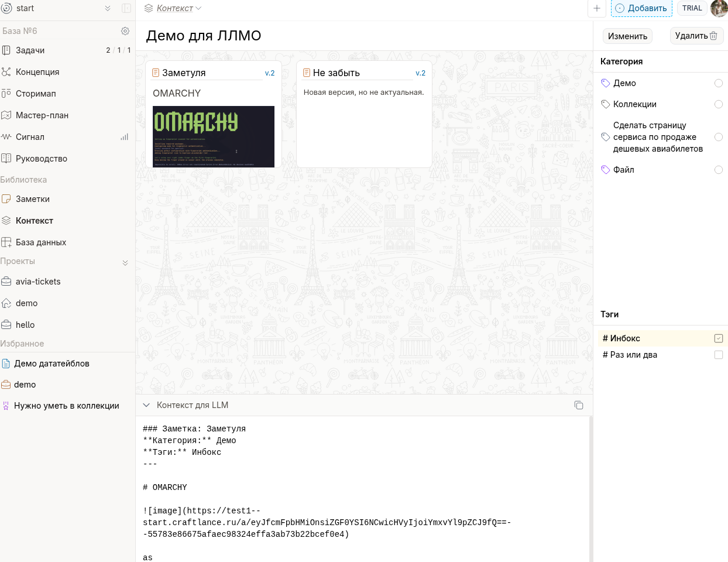Uncheck the Инбокс tag checkbox
728x562 pixels.
click(718, 338)
